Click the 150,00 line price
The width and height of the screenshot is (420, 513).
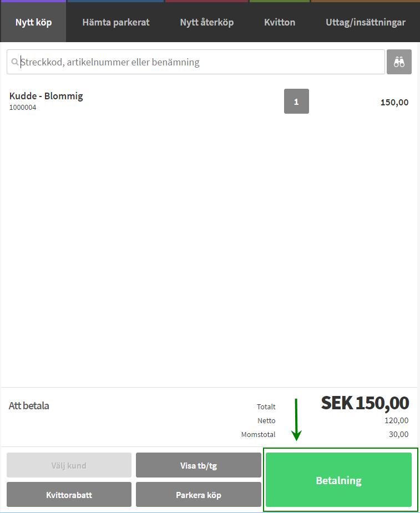click(x=394, y=102)
